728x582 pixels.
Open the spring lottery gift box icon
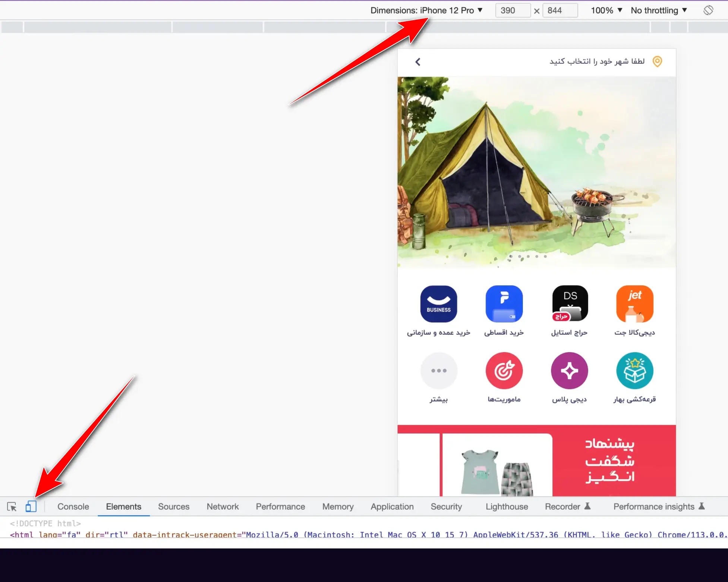pos(634,370)
